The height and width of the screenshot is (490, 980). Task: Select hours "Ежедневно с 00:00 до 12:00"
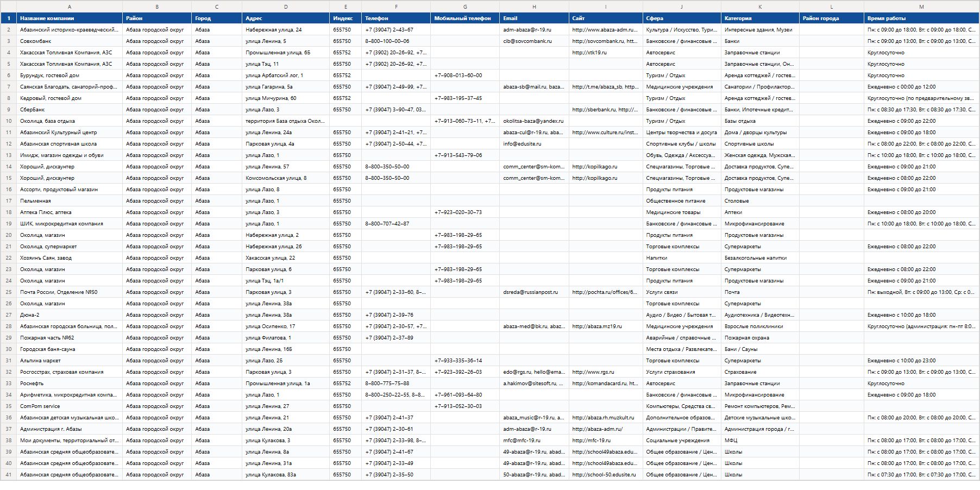tap(921, 87)
